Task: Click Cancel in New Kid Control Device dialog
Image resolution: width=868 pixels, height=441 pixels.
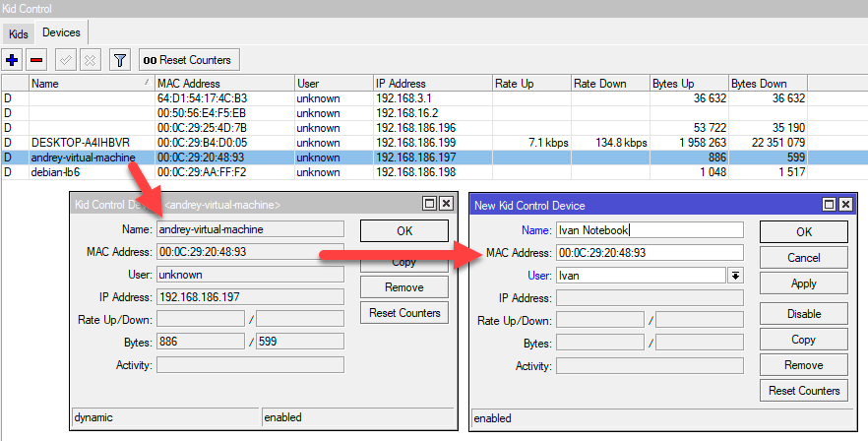Action: 803,258
